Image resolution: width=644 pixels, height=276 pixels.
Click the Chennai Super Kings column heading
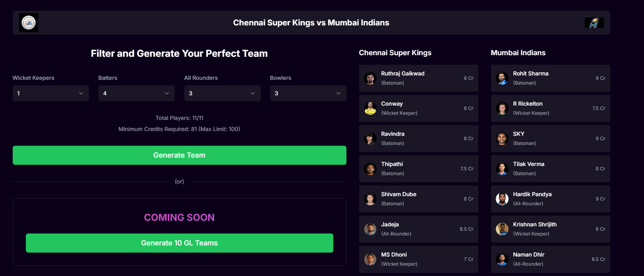click(395, 53)
